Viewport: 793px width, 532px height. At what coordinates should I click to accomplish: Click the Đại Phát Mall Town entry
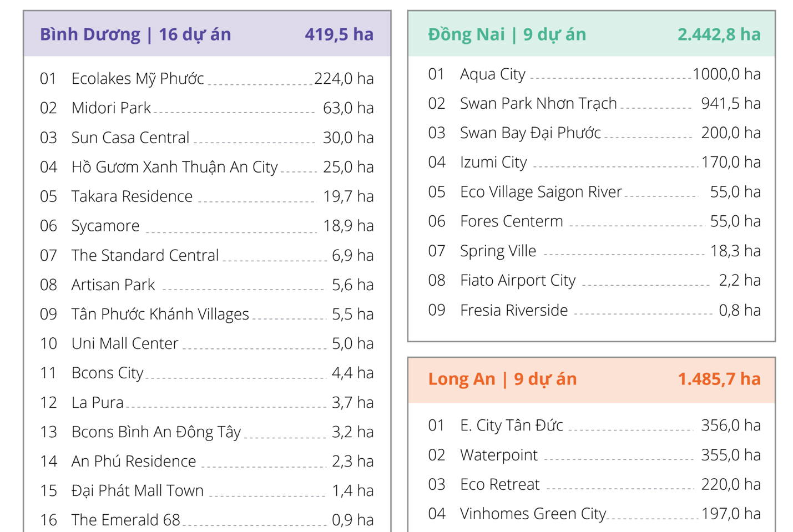(138, 490)
